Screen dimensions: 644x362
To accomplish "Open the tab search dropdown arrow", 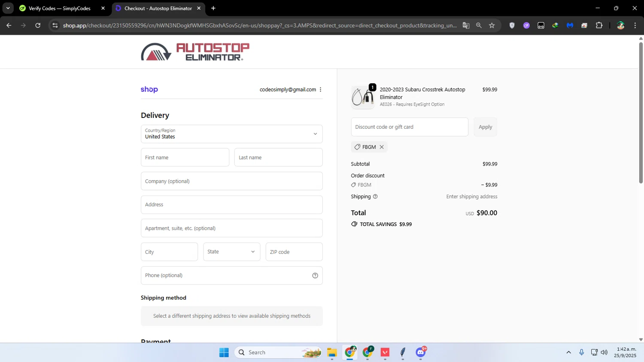I will [x=8, y=8].
